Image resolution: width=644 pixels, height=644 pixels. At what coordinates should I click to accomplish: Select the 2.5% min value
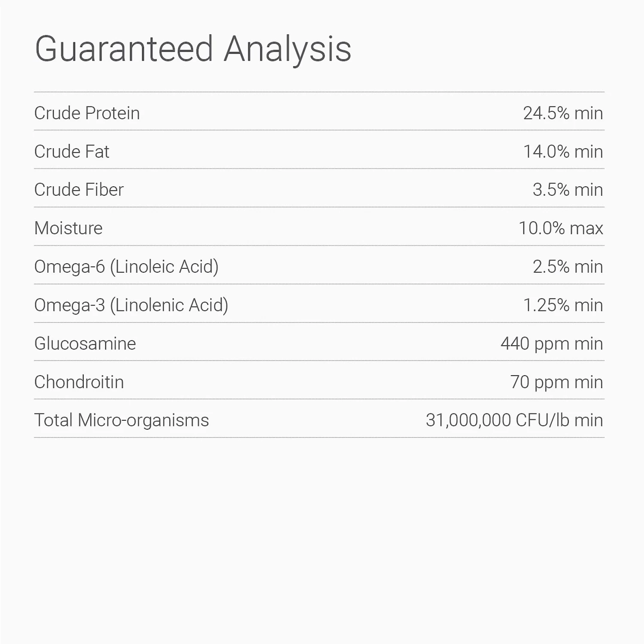(x=567, y=267)
